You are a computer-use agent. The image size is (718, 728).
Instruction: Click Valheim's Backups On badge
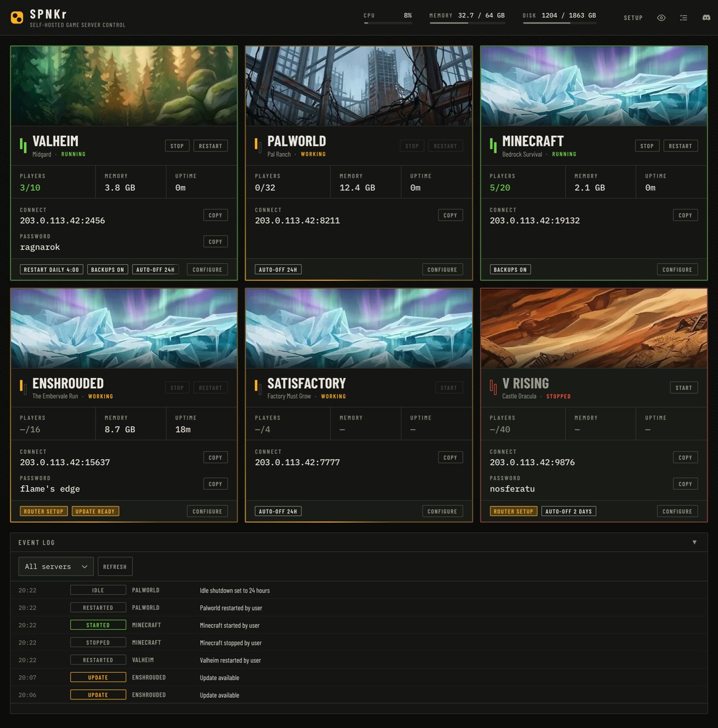coord(108,270)
